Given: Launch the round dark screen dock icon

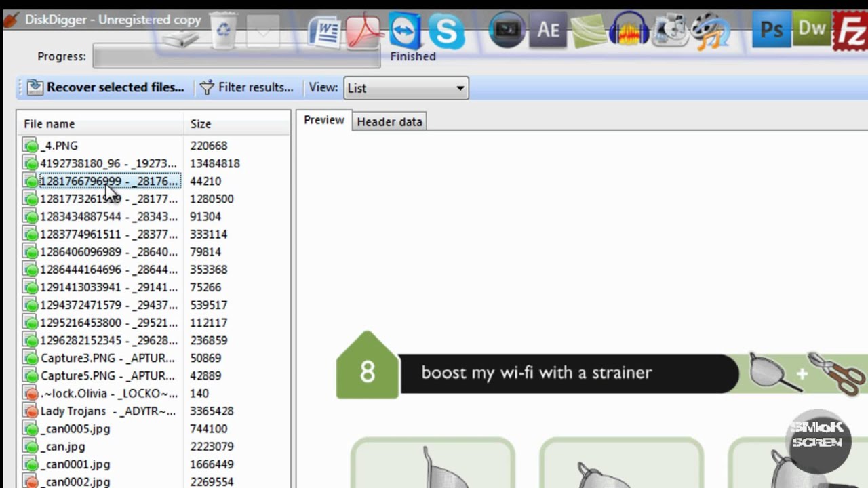Looking at the screenshot, I should point(507,30).
